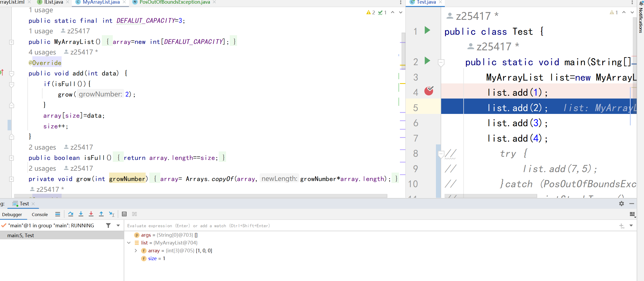
Task: Hide the debug tool window
Action: (x=632, y=204)
